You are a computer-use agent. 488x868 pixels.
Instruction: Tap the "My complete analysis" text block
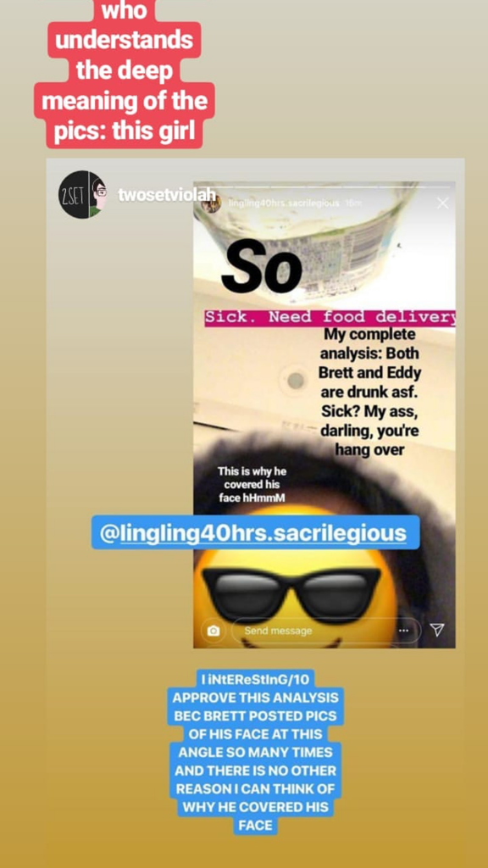pyautogui.click(x=369, y=392)
